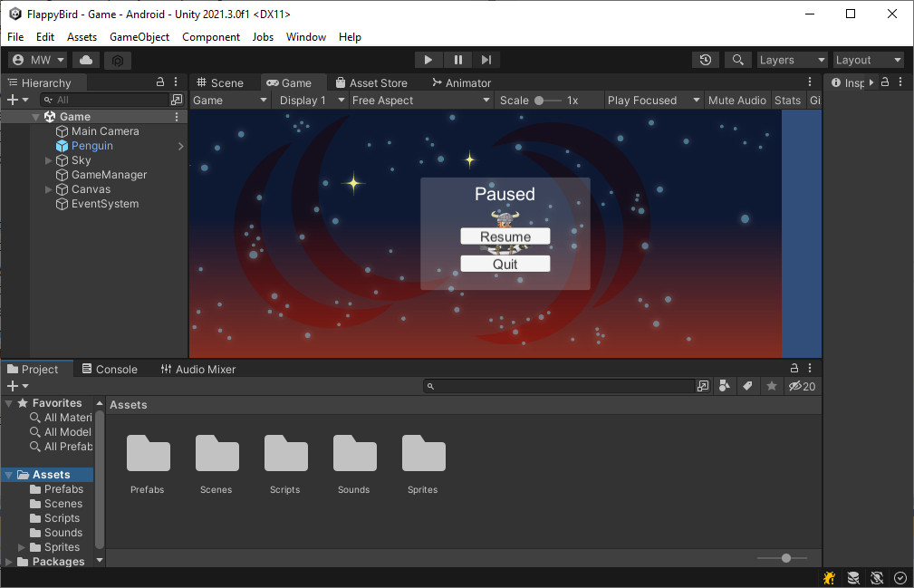
Task: Open the Undo History panel icon
Action: pos(706,59)
